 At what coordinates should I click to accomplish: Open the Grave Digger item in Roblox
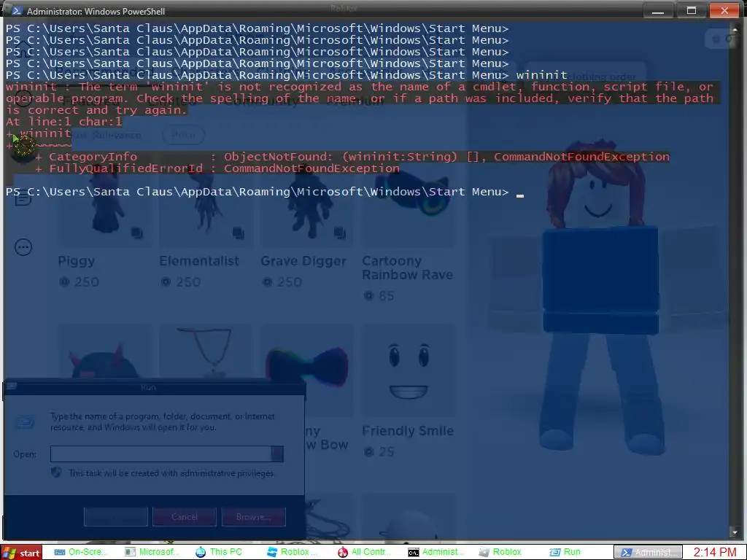point(303,261)
